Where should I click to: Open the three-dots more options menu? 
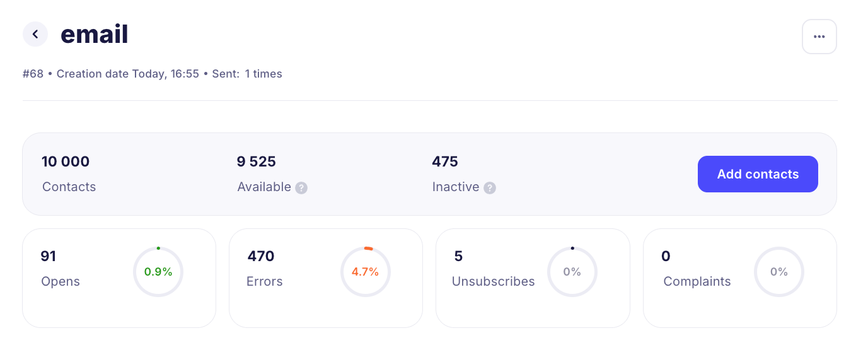(x=819, y=37)
